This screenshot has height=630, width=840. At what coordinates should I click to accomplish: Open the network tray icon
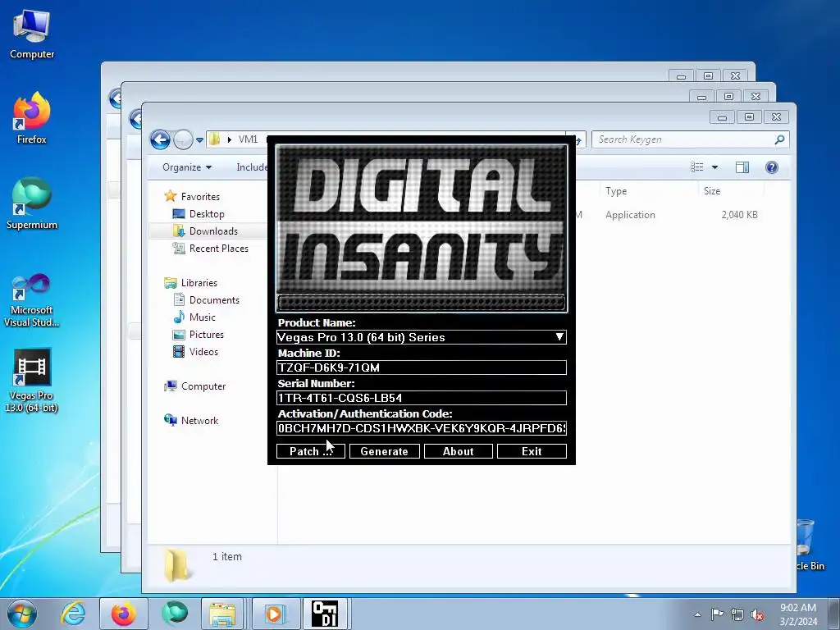point(737,614)
